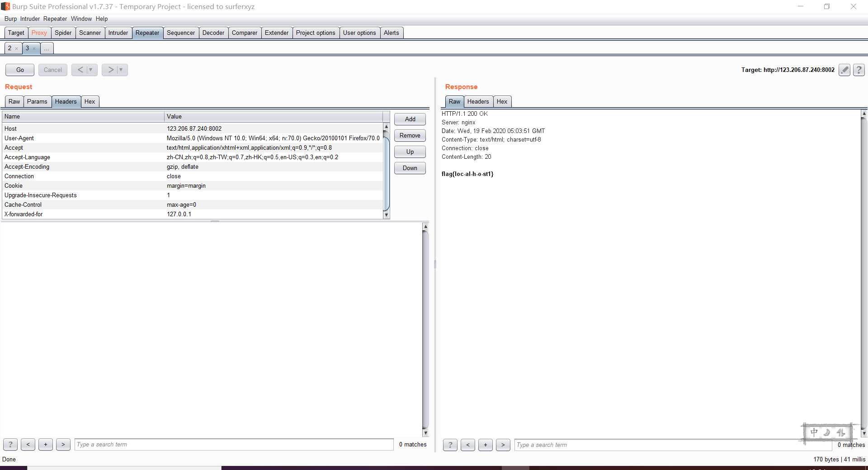Click request search next match button
Screen dimensions: 868x470
(x=63, y=444)
